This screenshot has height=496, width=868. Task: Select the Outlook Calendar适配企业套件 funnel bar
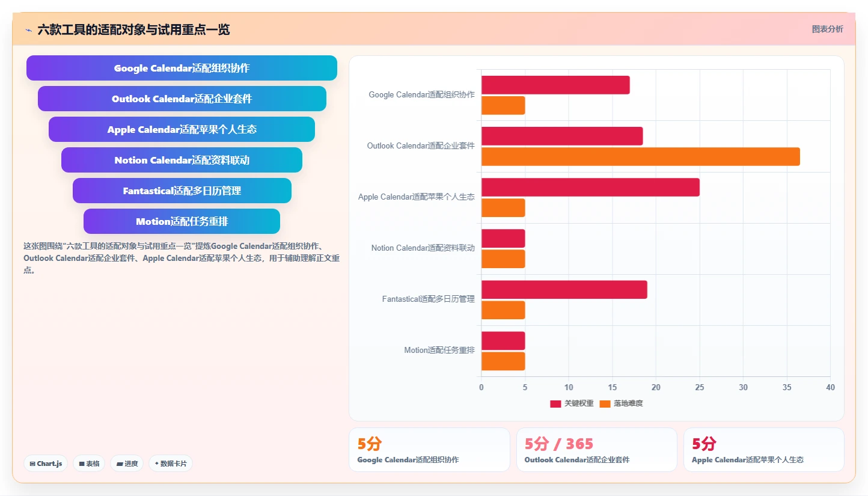tap(182, 99)
